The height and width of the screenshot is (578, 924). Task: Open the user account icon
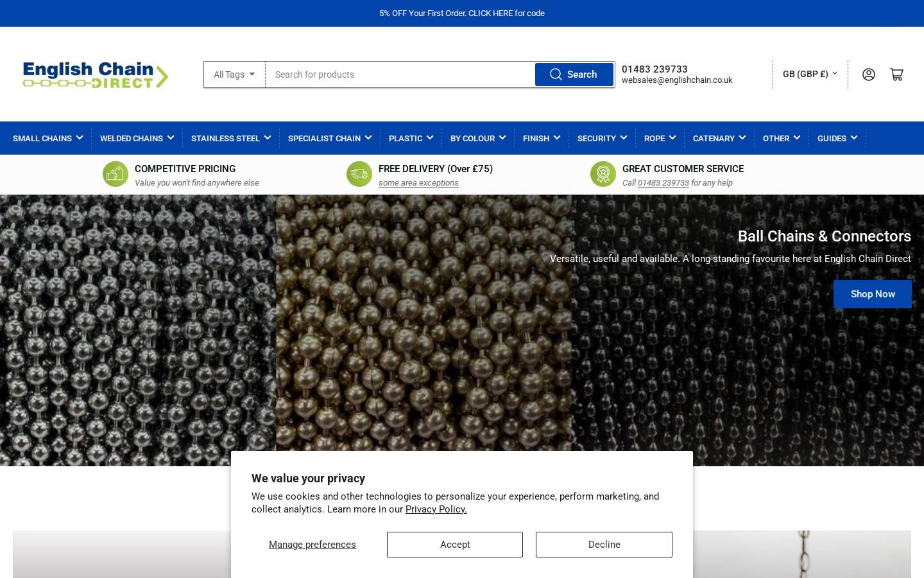(869, 74)
